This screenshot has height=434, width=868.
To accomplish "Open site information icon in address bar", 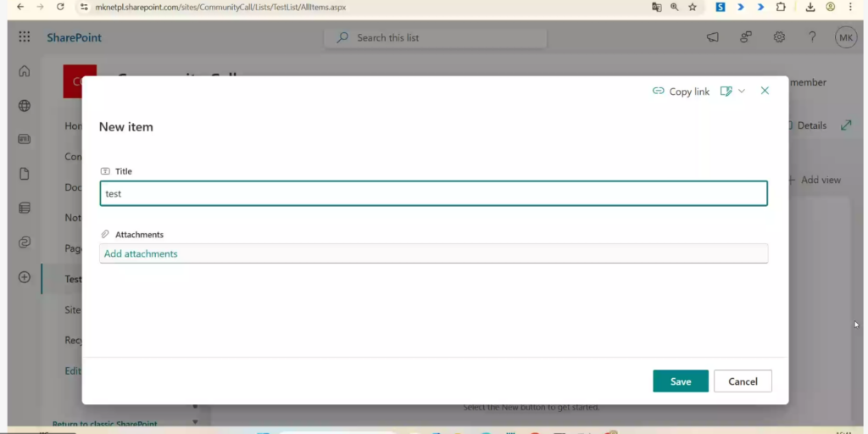I will click(84, 7).
